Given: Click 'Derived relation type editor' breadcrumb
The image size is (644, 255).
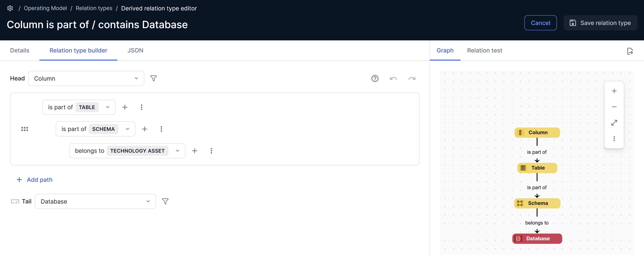Looking at the screenshot, I should pyautogui.click(x=159, y=8).
